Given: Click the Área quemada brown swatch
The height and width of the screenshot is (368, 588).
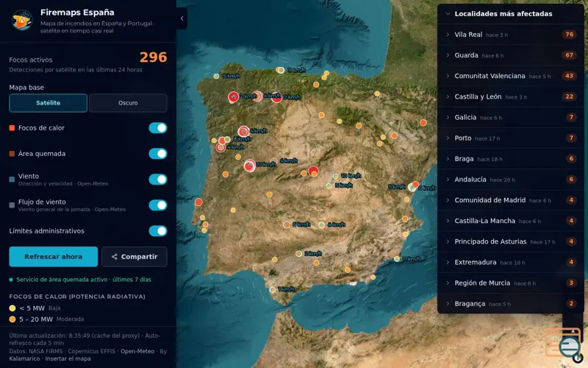Looking at the screenshot, I should (12, 154).
